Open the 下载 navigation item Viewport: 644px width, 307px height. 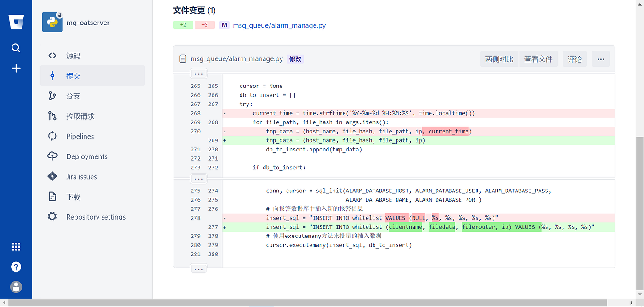click(x=92, y=197)
